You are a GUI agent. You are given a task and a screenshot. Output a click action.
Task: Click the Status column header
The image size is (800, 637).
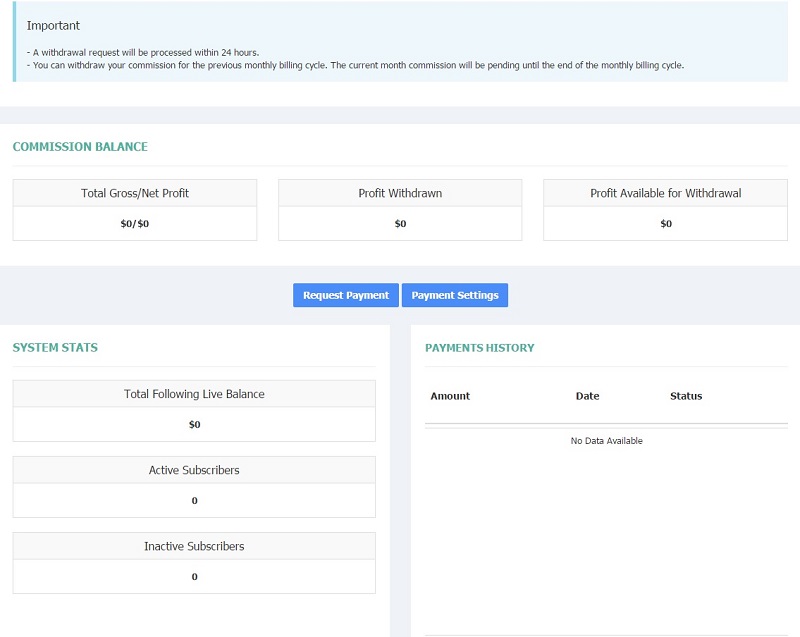(686, 396)
